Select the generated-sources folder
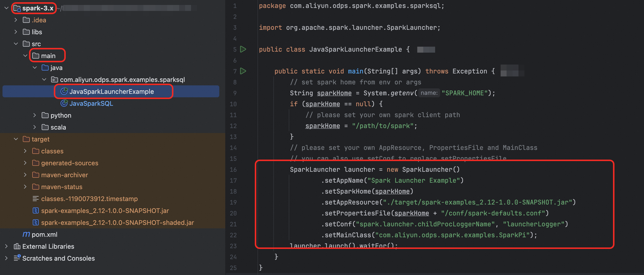This screenshot has height=275, width=644. point(69,163)
